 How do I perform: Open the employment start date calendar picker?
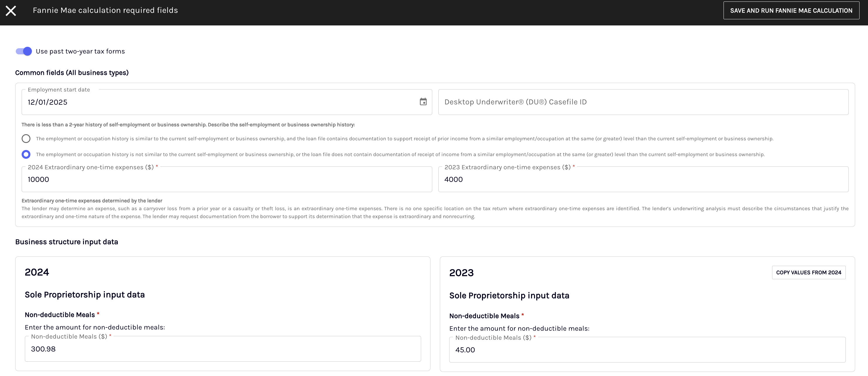(x=423, y=102)
